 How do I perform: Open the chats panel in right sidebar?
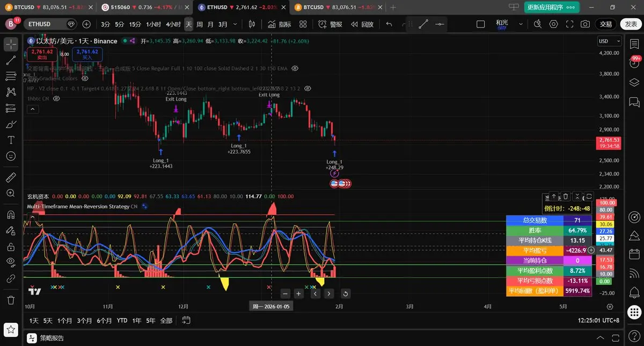click(634, 102)
